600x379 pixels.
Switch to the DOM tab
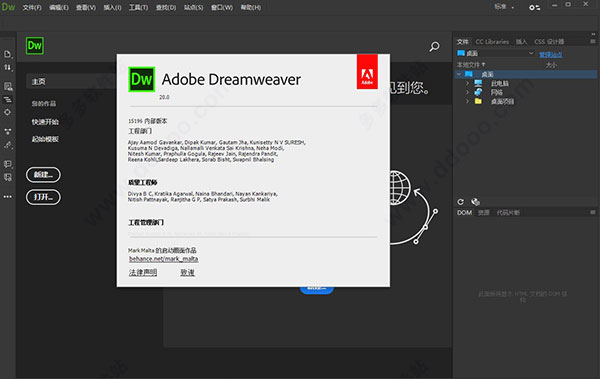464,212
